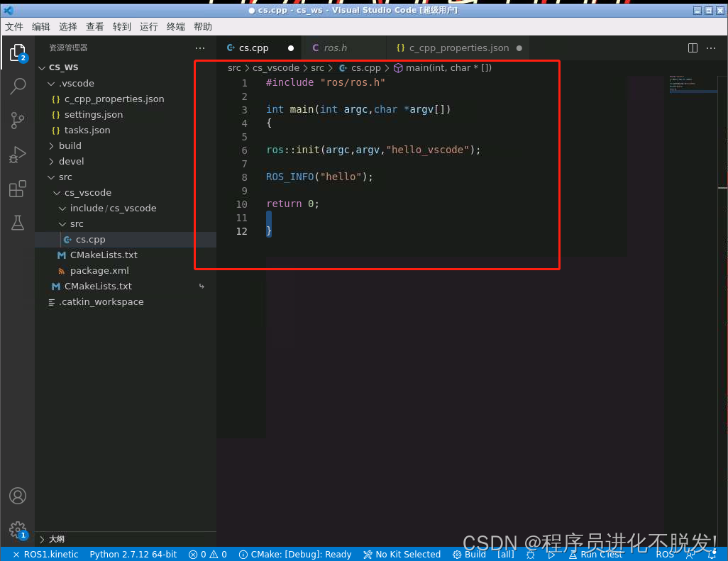
Task: Open the 帮助 menu
Action: [203, 27]
